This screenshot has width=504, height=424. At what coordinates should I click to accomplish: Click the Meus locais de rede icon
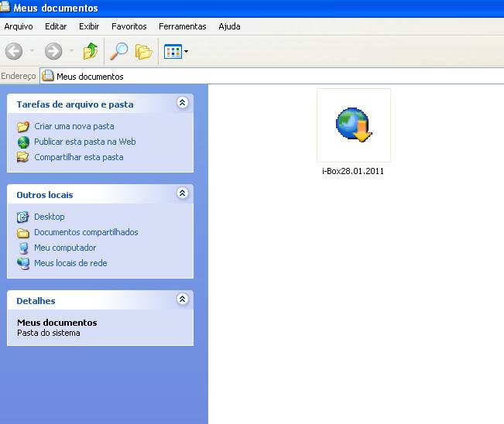coord(23,263)
